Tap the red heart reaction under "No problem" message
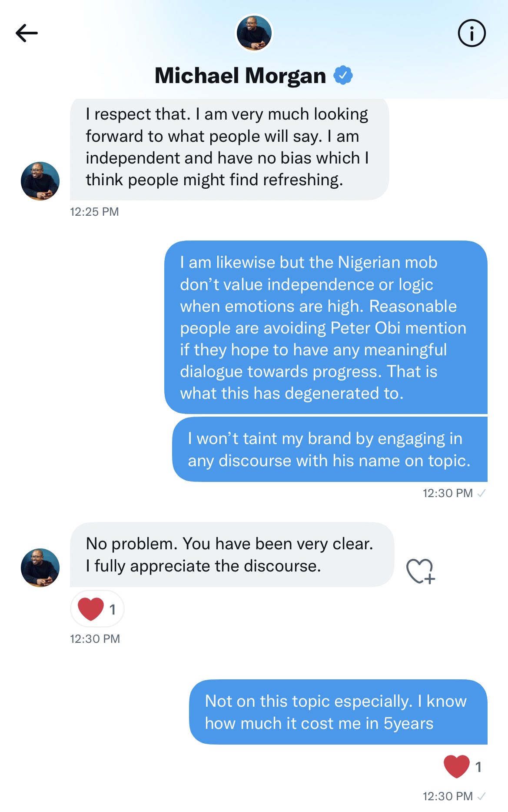This screenshot has width=508, height=812. pos(91,609)
